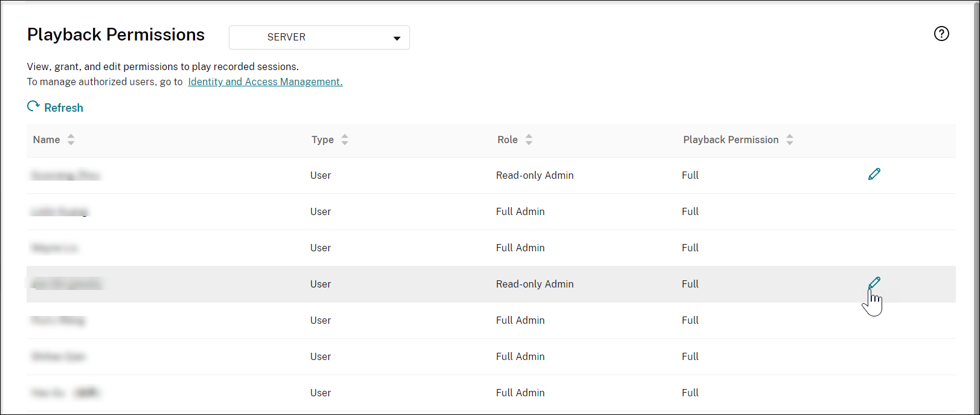Open Identity and Access Management link
Screen dimensions: 980x415
pos(265,82)
